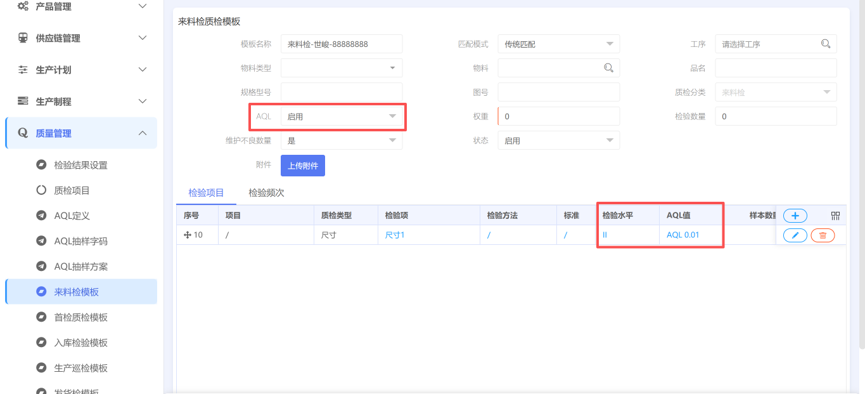The height and width of the screenshot is (394, 865).
Task: Click icon beside 入库检验模板
Action: tap(41, 343)
